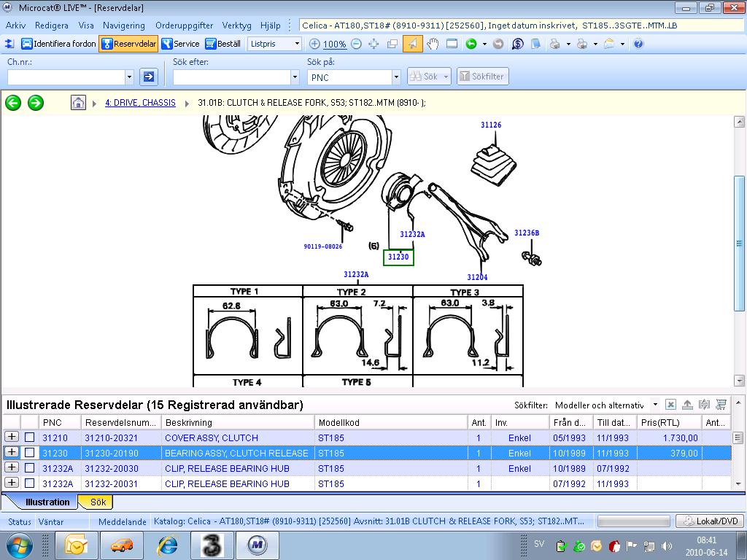Open the Ch.nr. dropdown arrow
The height and width of the screenshot is (560, 747).
click(129, 77)
